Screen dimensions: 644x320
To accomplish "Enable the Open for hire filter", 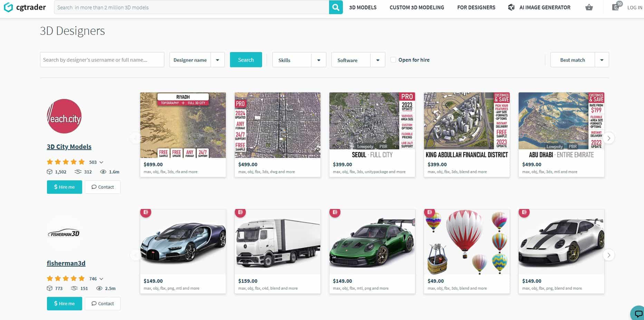I will pyautogui.click(x=393, y=59).
